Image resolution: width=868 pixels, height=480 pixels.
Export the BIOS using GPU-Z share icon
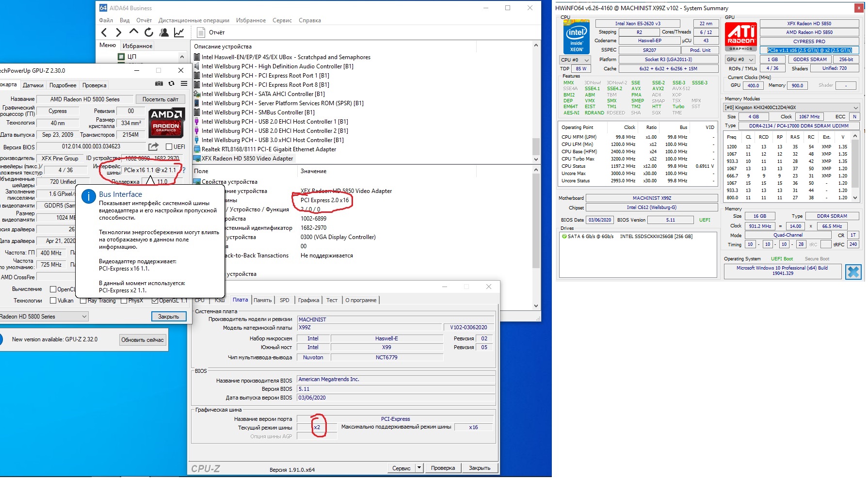click(154, 146)
